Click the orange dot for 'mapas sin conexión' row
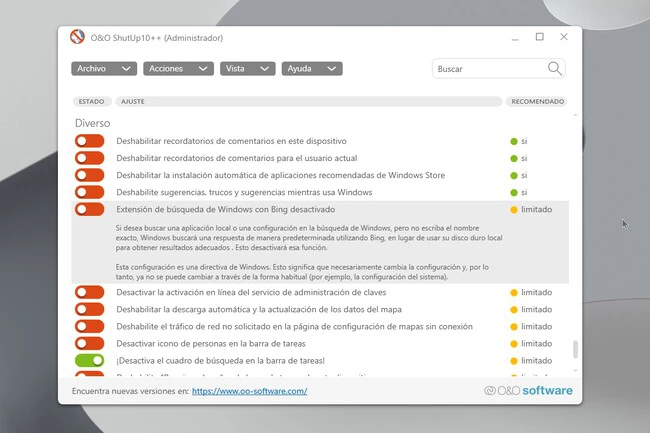The image size is (650, 433). coord(514,327)
